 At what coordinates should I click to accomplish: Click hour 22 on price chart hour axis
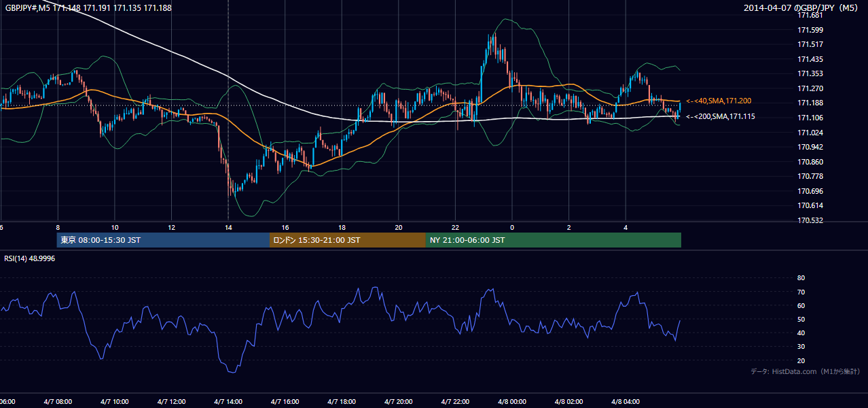coord(456,227)
